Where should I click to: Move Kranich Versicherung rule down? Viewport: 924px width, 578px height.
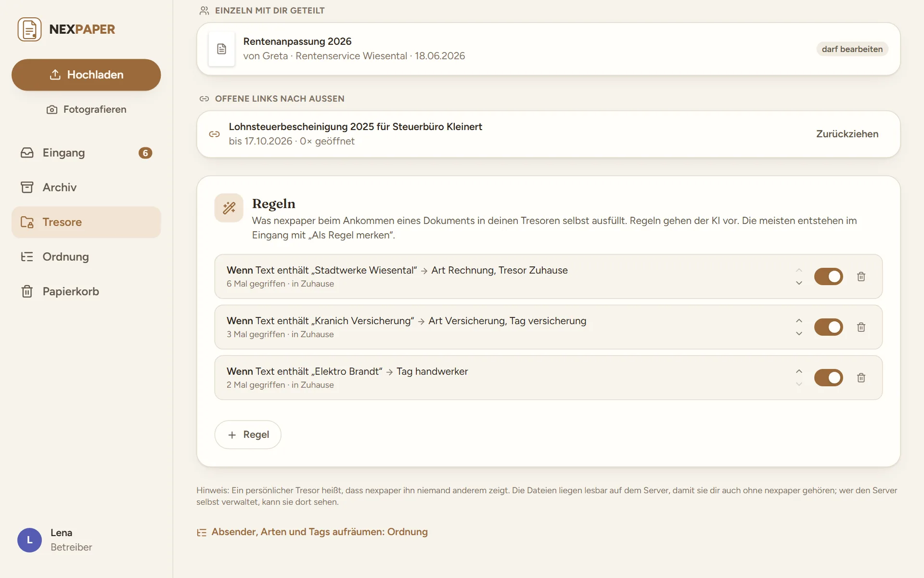click(x=799, y=333)
